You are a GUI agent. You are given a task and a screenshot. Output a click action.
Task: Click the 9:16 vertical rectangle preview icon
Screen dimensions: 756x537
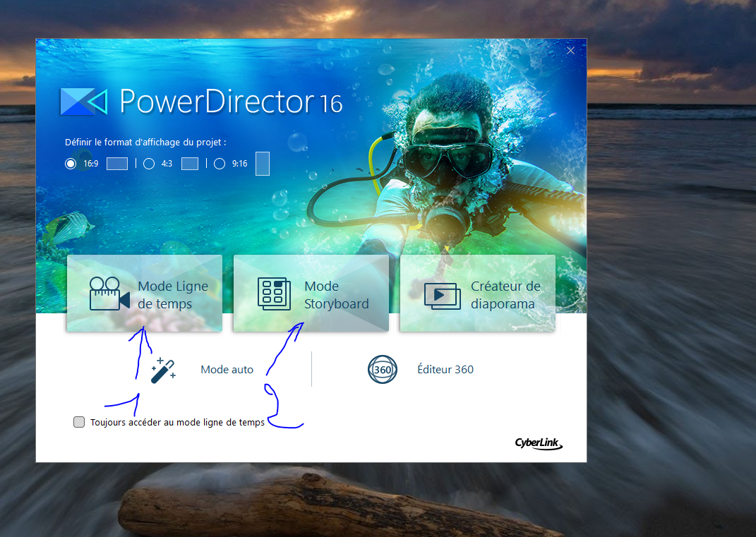[x=263, y=164]
